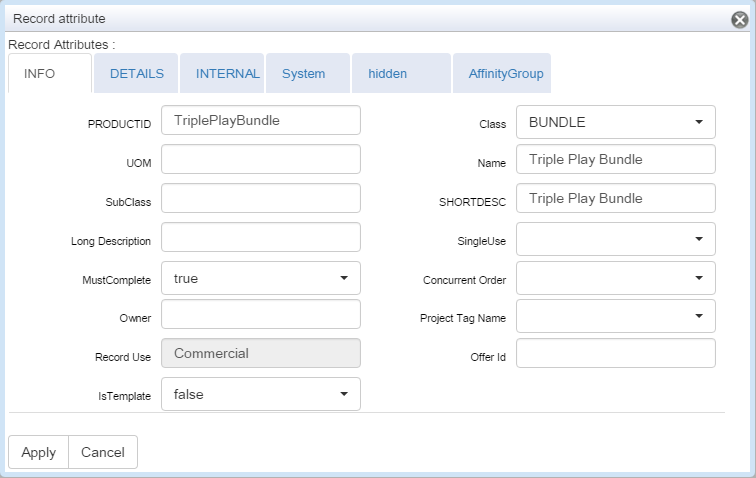Screen dimensions: 756x478
Task: Close the Record attribute dialog
Action: point(740,18)
